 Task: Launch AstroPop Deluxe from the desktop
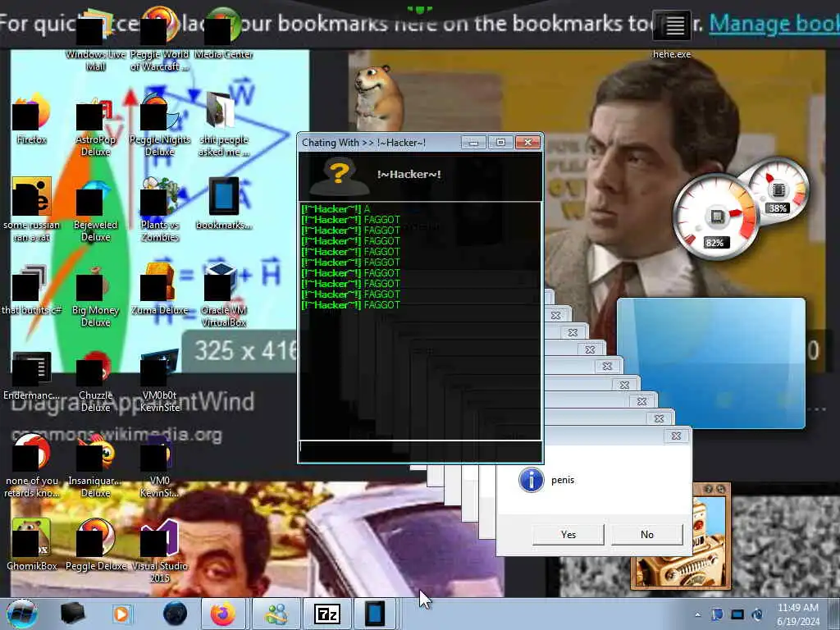click(95, 126)
